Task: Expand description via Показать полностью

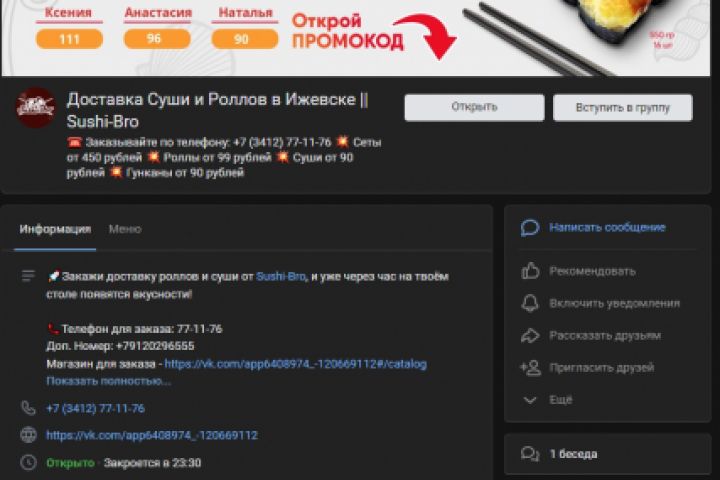Action: (109, 381)
